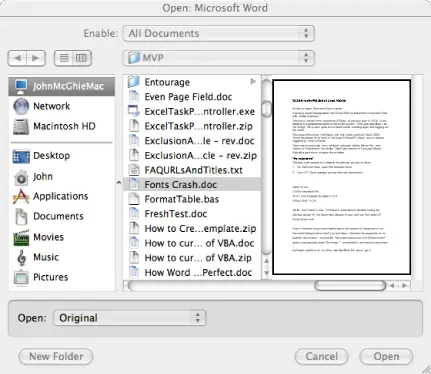Viewport: 431px width, 374px height.
Task: Click the Macintosh HD drive icon
Action: pos(21,127)
